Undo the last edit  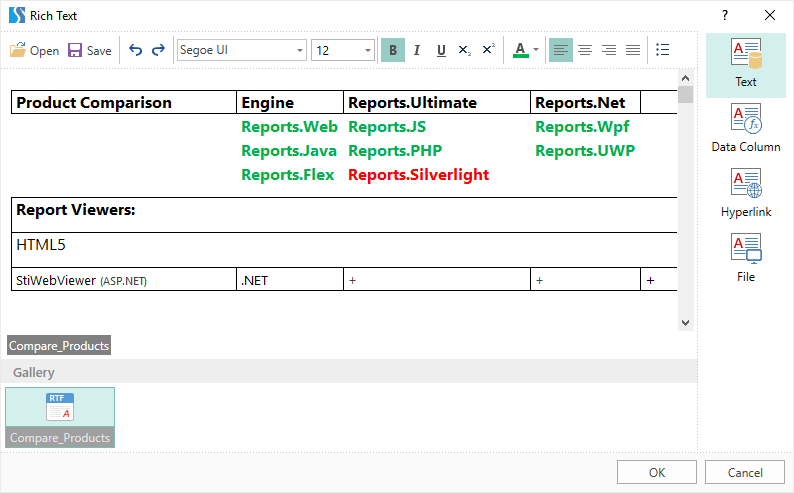pyautogui.click(x=136, y=50)
